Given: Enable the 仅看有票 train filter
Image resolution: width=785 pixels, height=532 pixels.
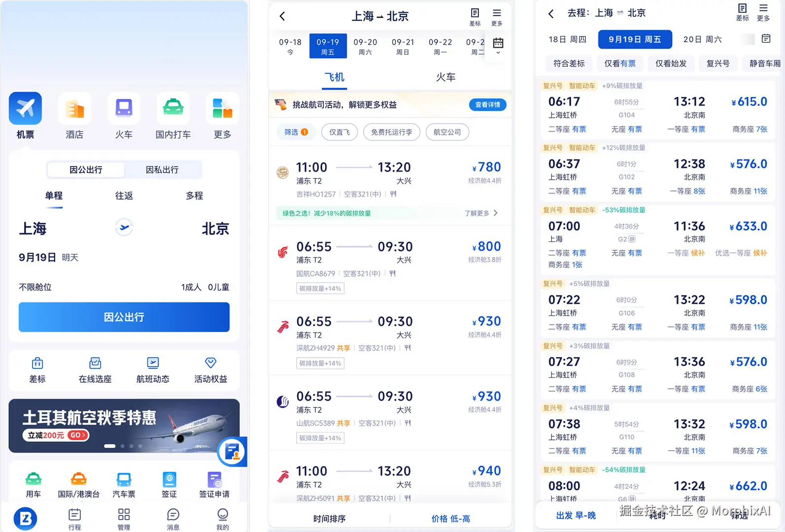Looking at the screenshot, I should (620, 64).
